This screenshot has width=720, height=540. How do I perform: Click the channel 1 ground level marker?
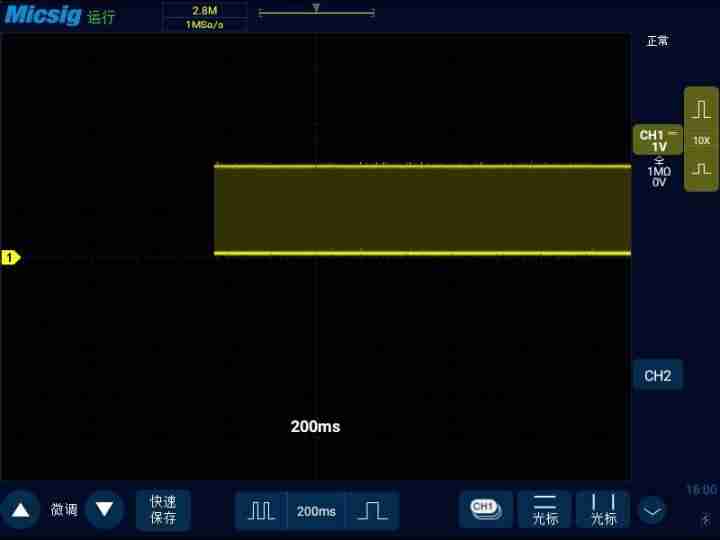11,258
